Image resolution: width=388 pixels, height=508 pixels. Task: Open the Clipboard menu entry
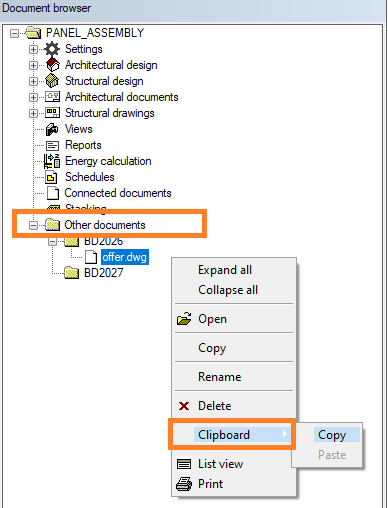point(232,435)
